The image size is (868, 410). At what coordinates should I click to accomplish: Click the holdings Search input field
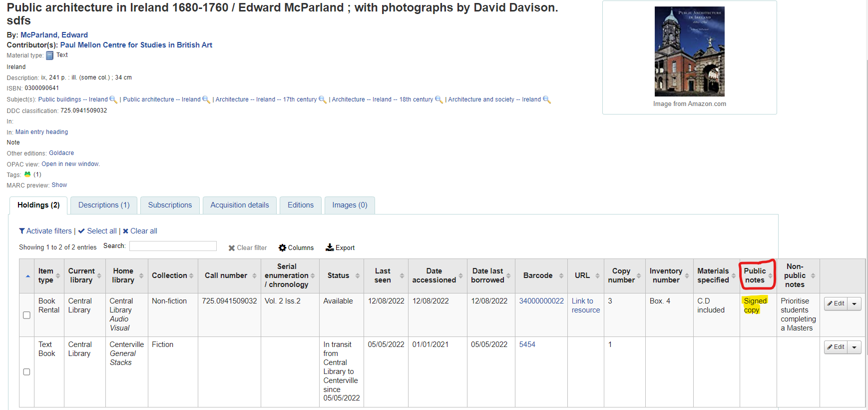(x=173, y=246)
